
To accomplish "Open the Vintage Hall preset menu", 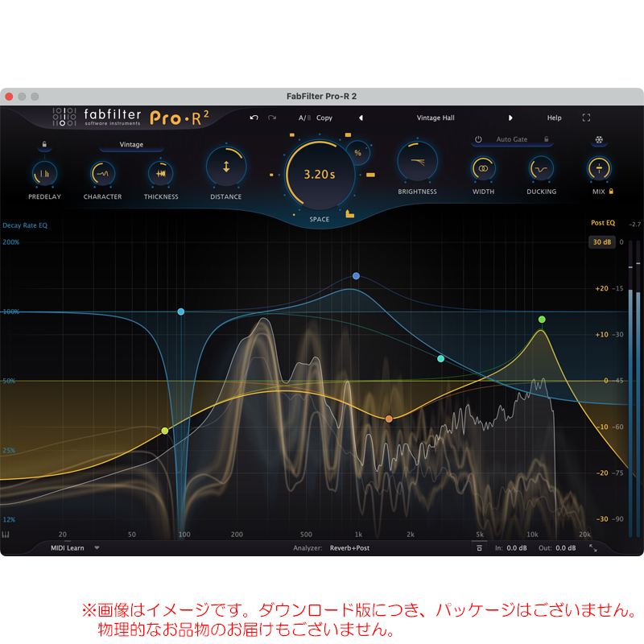I will [x=436, y=118].
